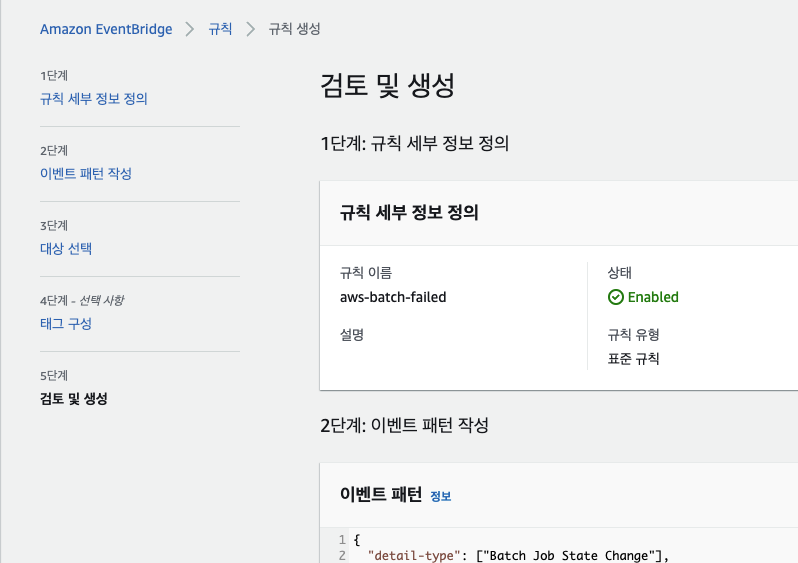This screenshot has width=798, height=563.
Task: Click the chevron after Amazon EventBridge breadcrumb
Action: [190, 29]
